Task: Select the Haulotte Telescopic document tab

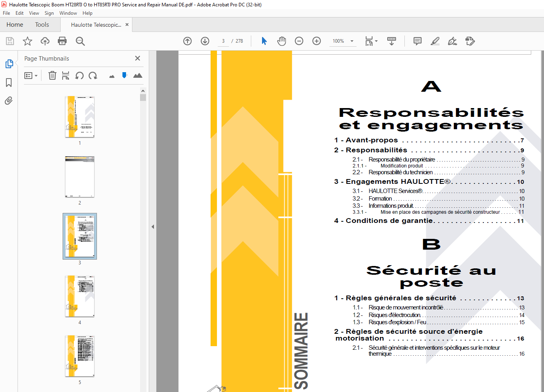Action: 96,25
